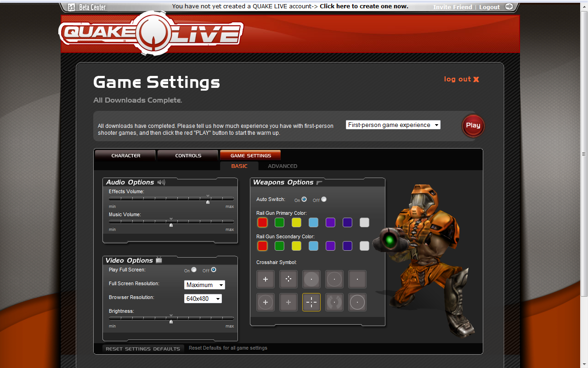Click the orange X next to log out

(x=476, y=79)
